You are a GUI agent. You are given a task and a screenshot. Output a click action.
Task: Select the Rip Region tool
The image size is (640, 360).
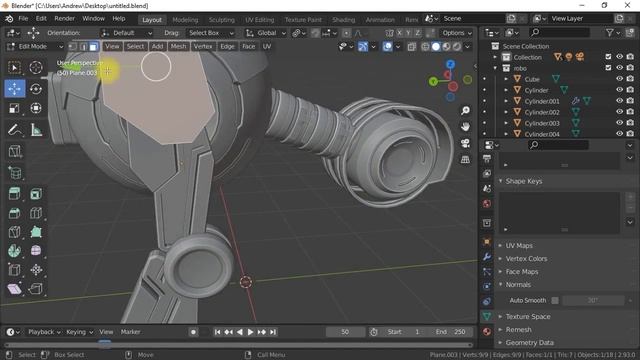pyautogui.click(x=36, y=289)
